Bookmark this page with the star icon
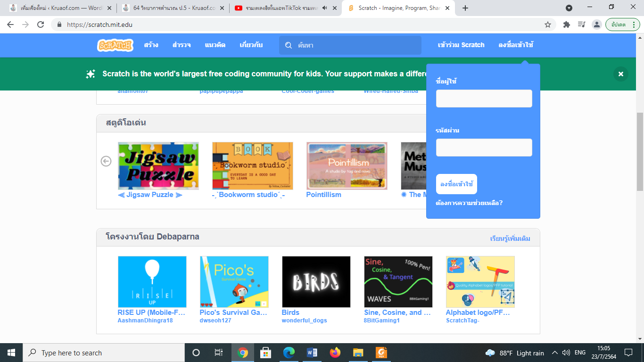Viewport: 644px width, 362px height. [547, 25]
